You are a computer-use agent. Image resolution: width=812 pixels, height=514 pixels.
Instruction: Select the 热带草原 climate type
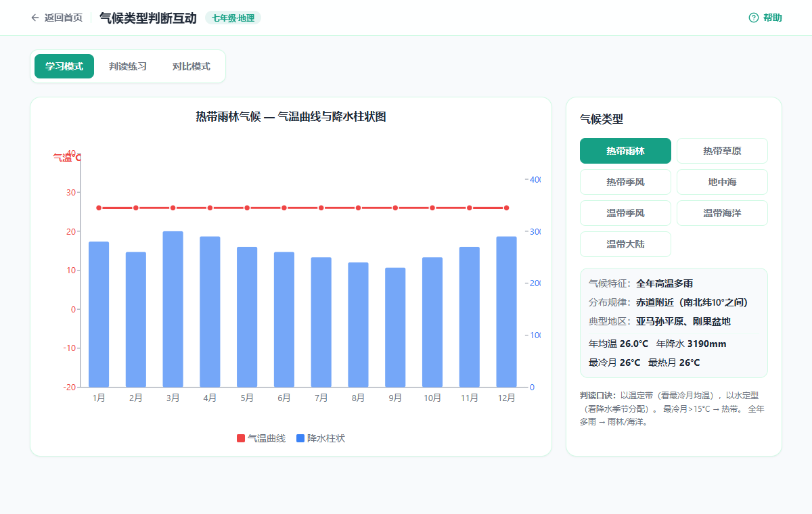point(722,151)
